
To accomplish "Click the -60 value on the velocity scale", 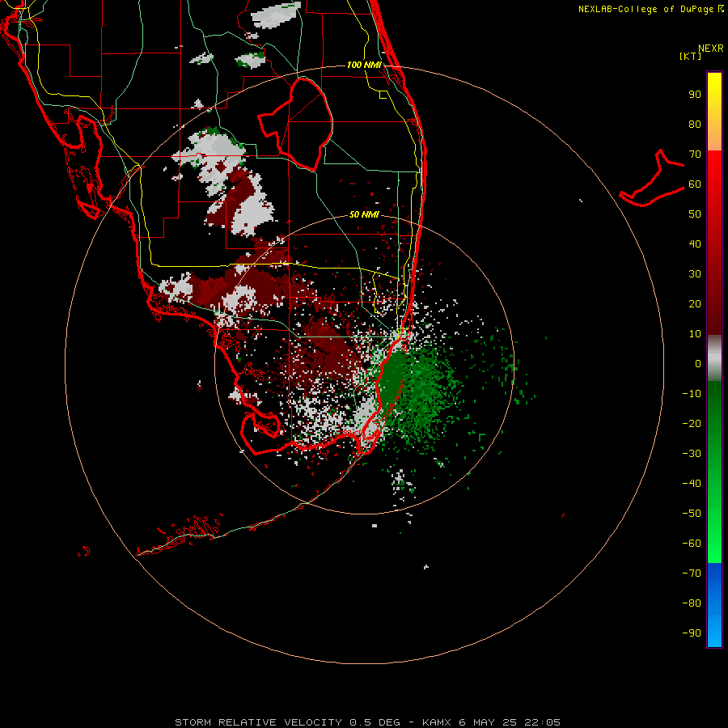I will click(692, 544).
